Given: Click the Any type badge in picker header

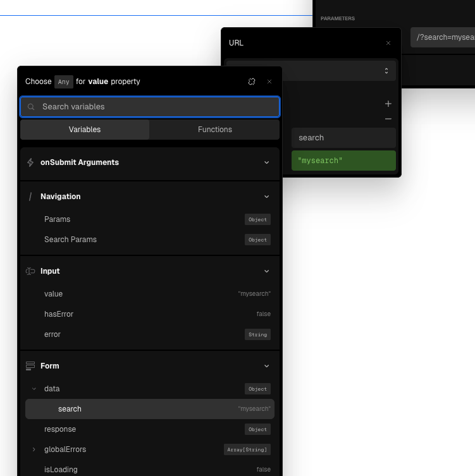Looking at the screenshot, I should [64, 82].
